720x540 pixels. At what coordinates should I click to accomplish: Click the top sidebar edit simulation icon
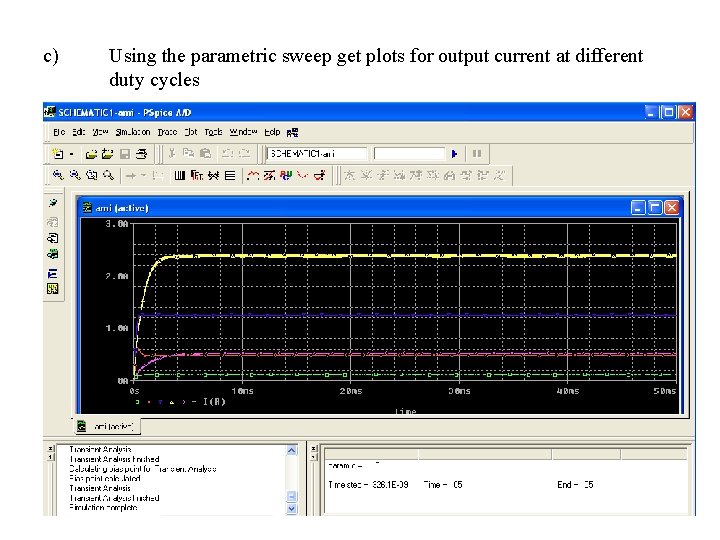pyautogui.click(x=53, y=203)
